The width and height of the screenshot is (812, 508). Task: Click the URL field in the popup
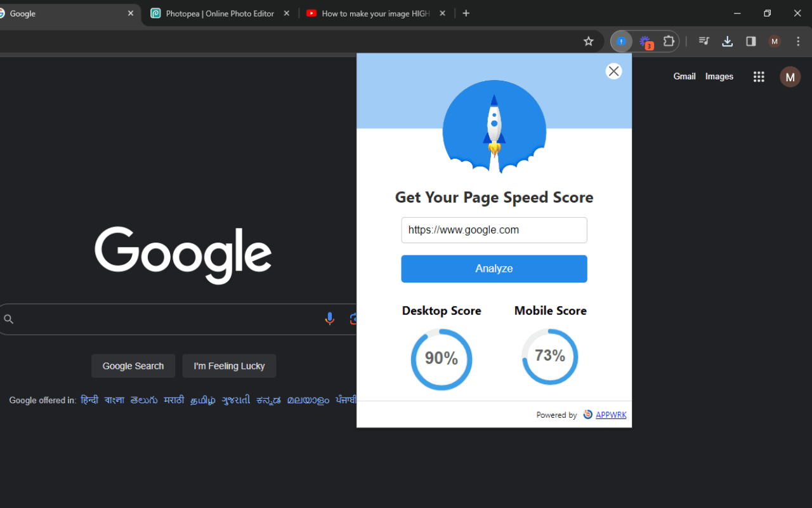pyautogui.click(x=494, y=230)
